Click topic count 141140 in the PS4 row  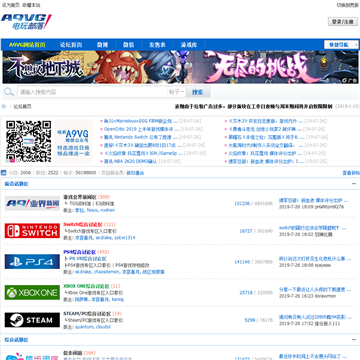[242, 262]
